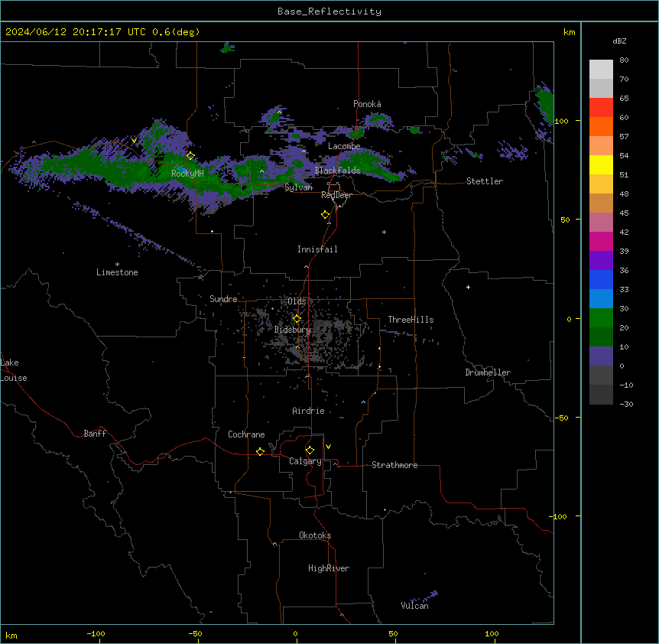
Task: Click the white plus marker north of Drumheller
Action: [x=468, y=287]
